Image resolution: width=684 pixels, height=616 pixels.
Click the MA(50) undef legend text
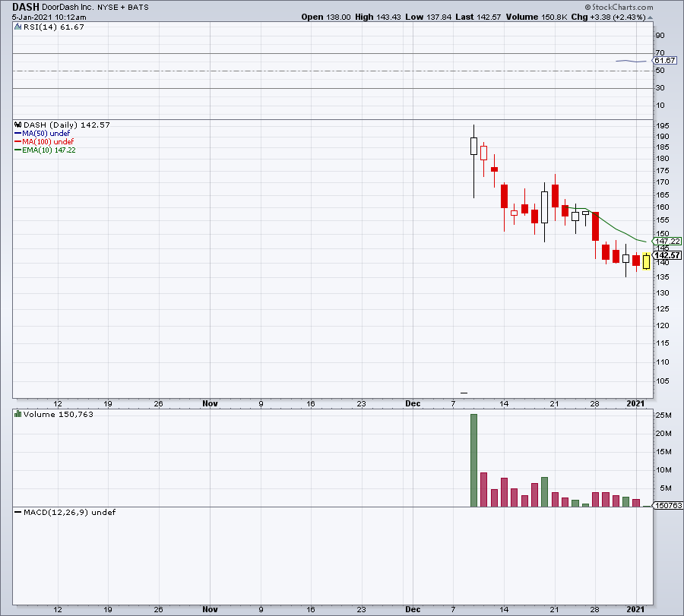click(46, 134)
